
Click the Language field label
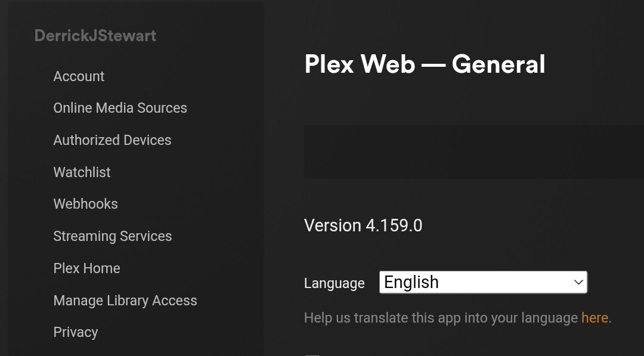pyautogui.click(x=334, y=283)
